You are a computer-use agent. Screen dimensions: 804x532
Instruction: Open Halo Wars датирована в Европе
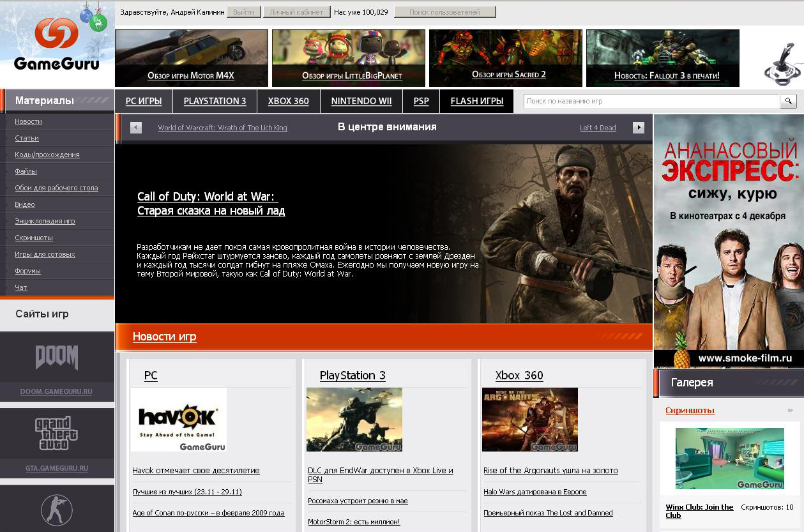[535, 492]
